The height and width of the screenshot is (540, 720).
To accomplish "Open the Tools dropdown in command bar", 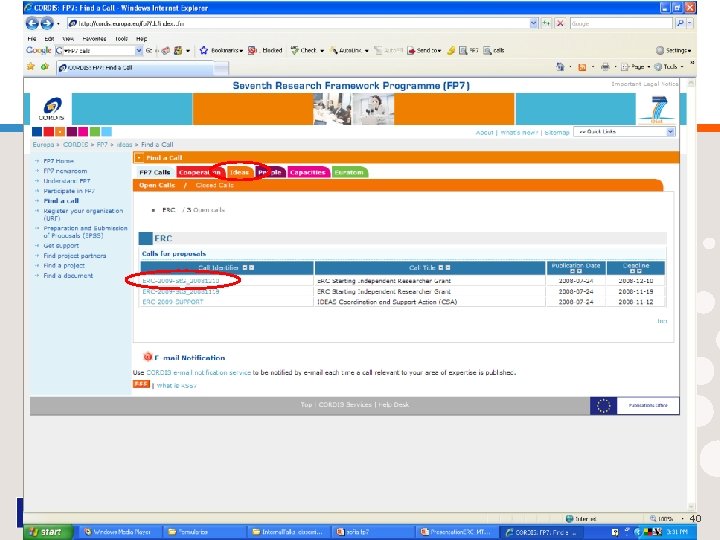I will click(x=669, y=67).
